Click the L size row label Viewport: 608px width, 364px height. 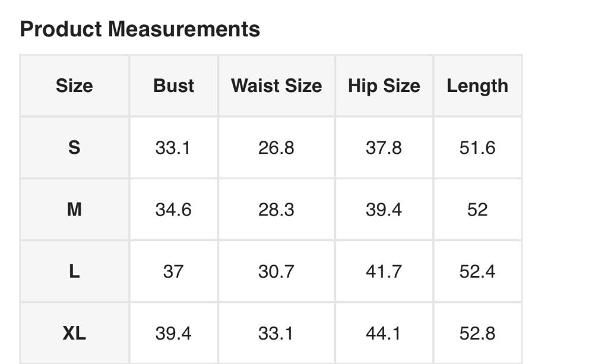click(x=74, y=271)
